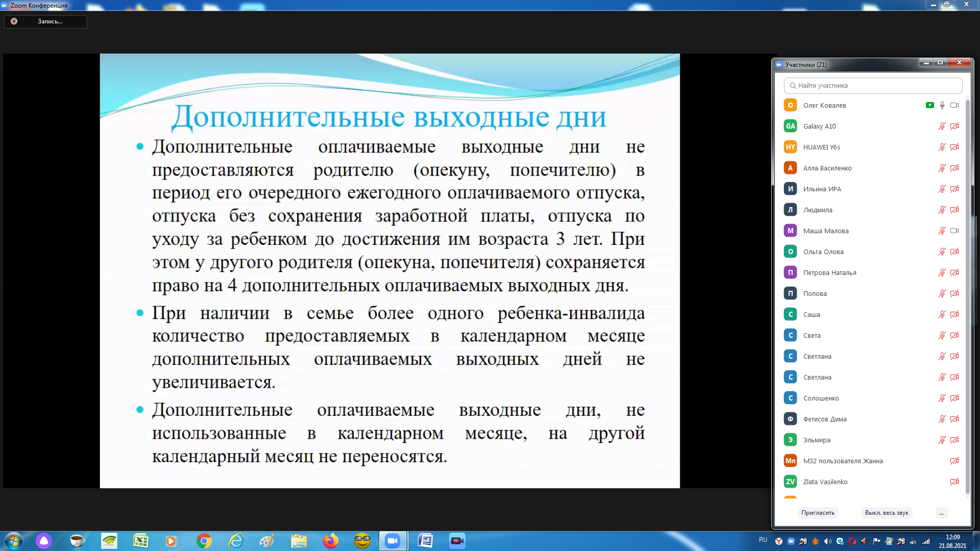The height and width of the screenshot is (551, 980).
Task: Open the more options '...' menu in Participants
Action: 941,513
